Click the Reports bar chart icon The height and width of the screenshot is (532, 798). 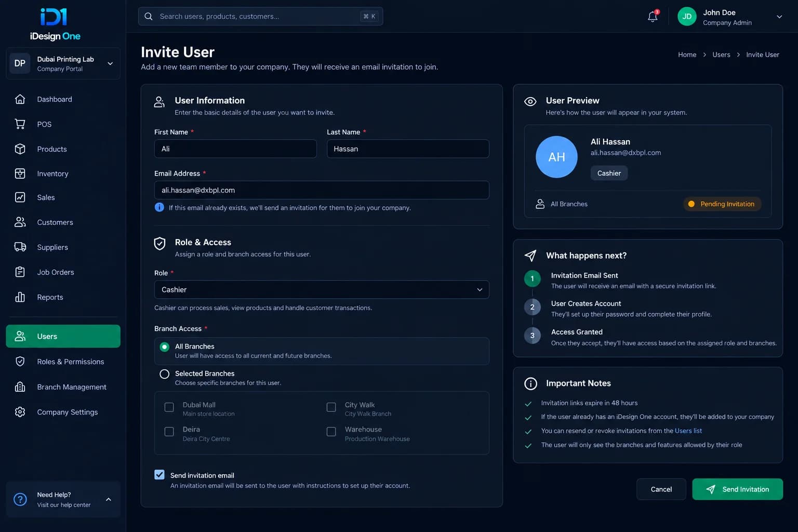click(x=20, y=297)
